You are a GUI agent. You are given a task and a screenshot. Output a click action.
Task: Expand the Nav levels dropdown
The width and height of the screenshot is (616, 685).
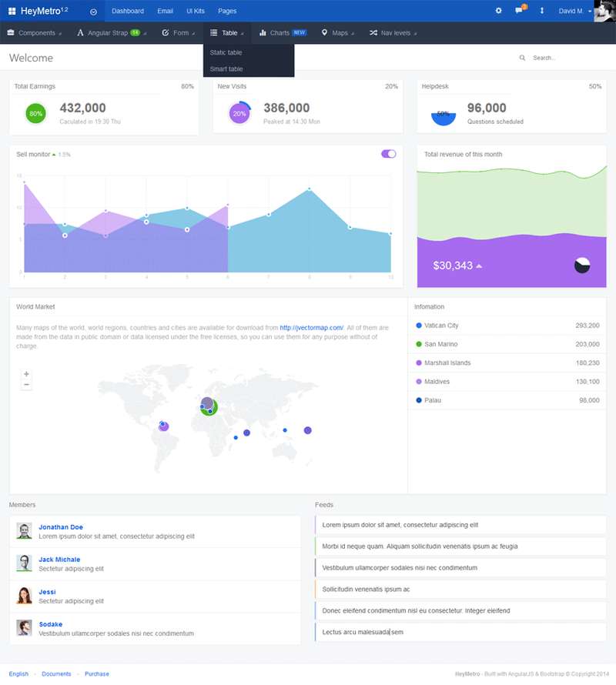tap(394, 33)
